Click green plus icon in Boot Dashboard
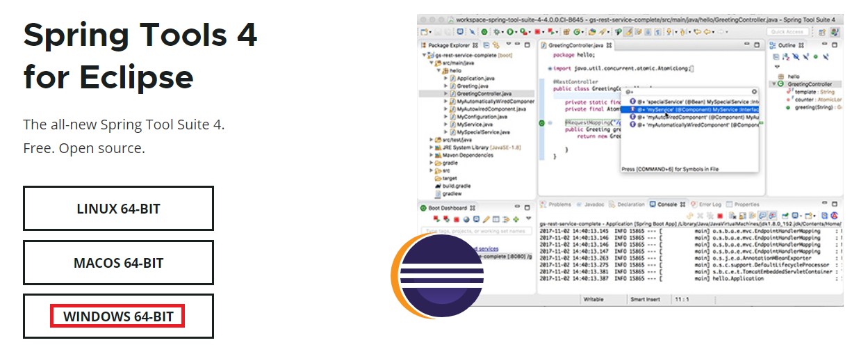868x361 pixels. pos(516,219)
